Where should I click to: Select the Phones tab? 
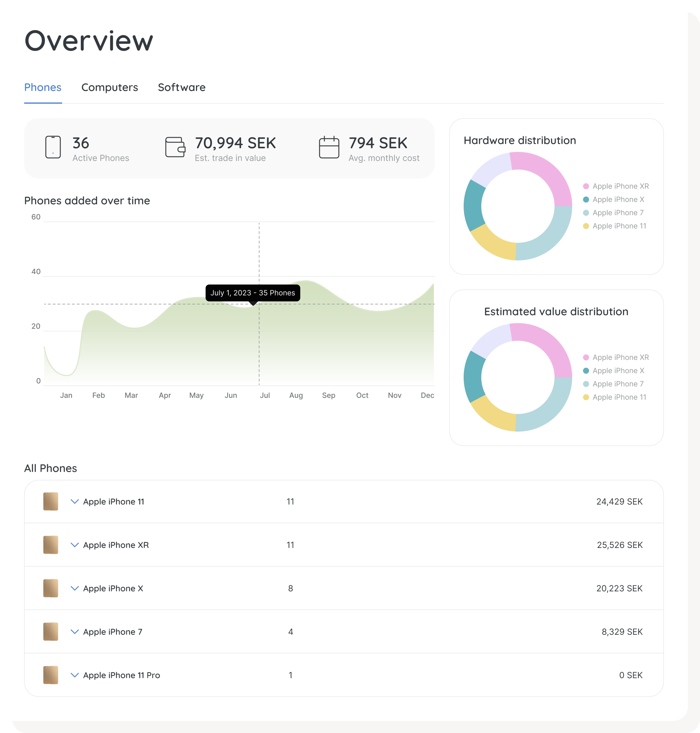[x=43, y=87]
